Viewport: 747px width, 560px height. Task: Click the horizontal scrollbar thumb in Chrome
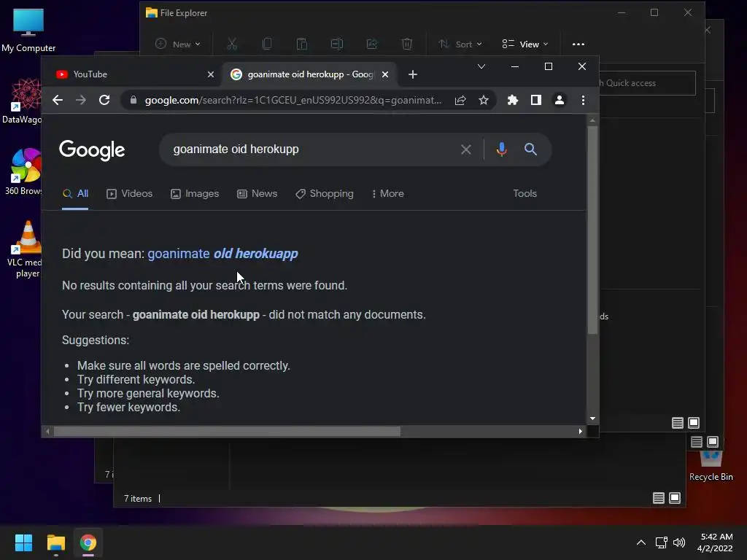pos(227,432)
